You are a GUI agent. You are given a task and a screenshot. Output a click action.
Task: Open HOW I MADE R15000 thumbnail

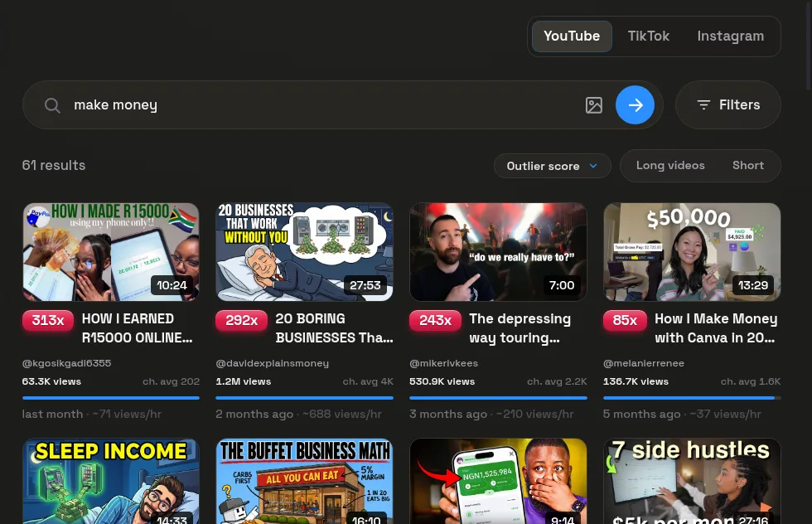111,252
